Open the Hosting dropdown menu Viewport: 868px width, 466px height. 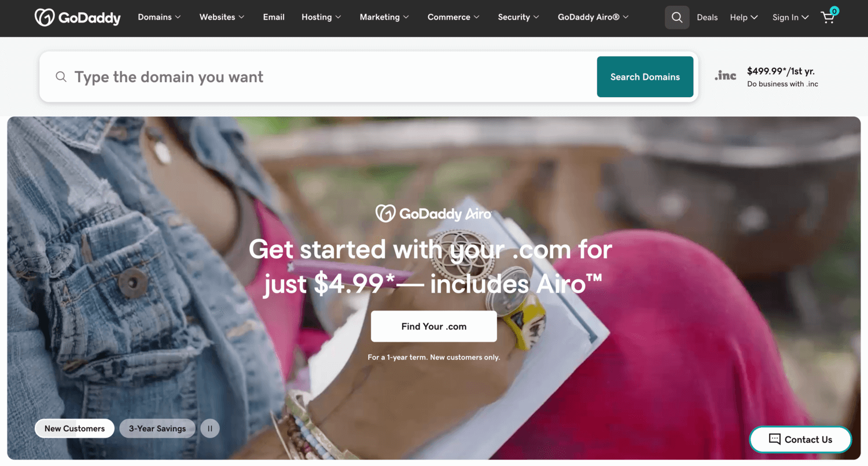pos(321,17)
